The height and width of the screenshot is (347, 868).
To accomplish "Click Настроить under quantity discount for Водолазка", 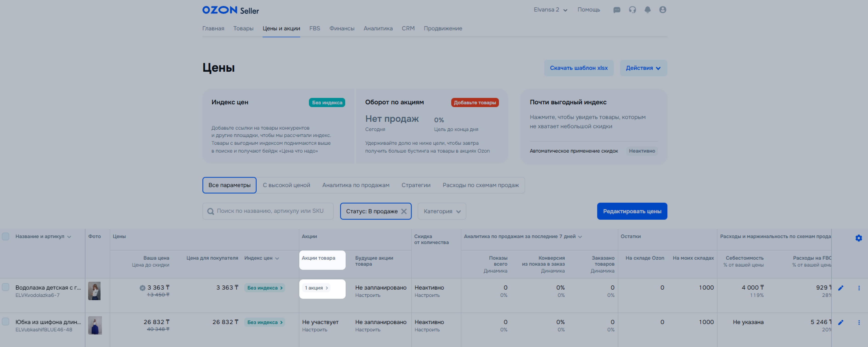I will pos(427,295).
